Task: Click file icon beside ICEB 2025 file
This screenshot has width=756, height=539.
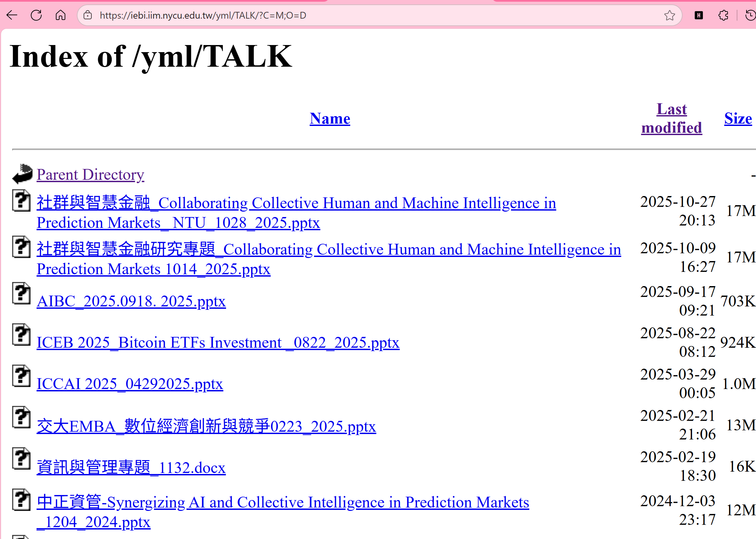Action: (x=21, y=335)
